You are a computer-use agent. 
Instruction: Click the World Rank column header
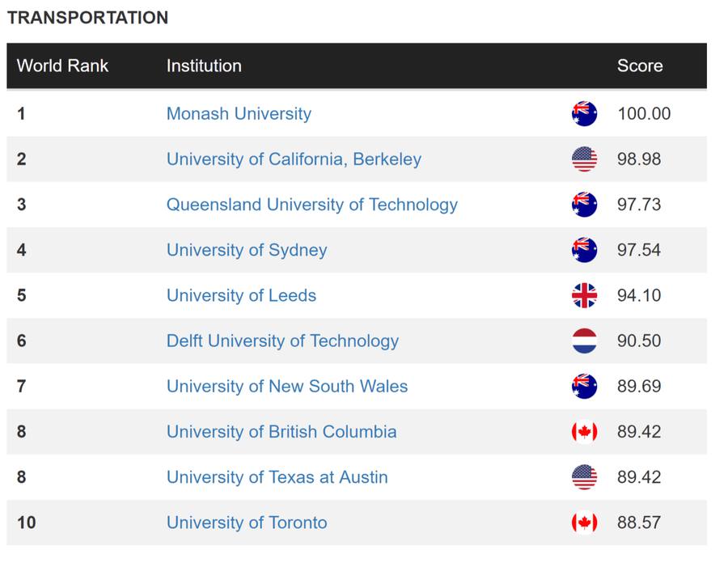pos(62,66)
